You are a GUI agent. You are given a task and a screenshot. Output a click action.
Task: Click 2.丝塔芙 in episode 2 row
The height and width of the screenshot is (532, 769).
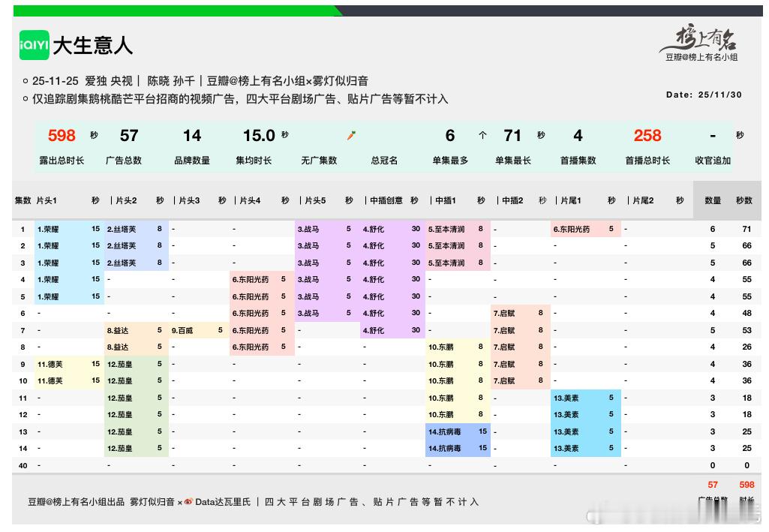pyautogui.click(x=122, y=245)
